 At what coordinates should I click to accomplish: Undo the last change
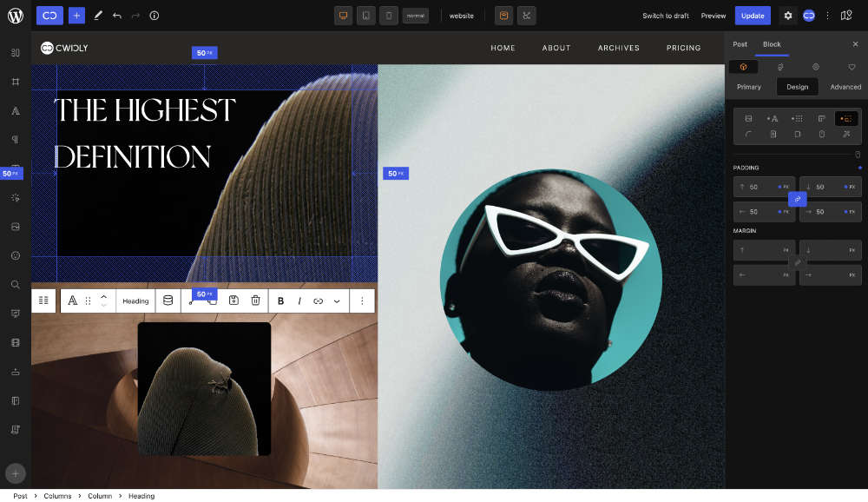pos(117,16)
